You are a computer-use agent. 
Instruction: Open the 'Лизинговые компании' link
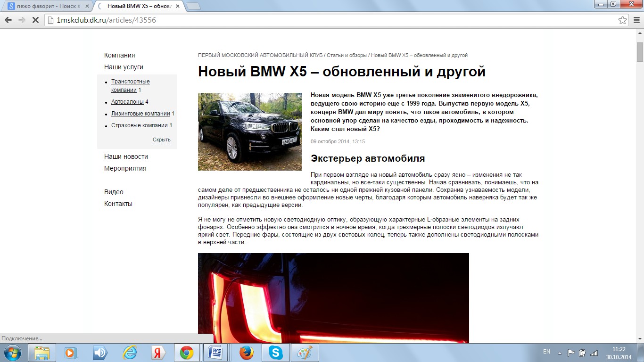[140, 114]
